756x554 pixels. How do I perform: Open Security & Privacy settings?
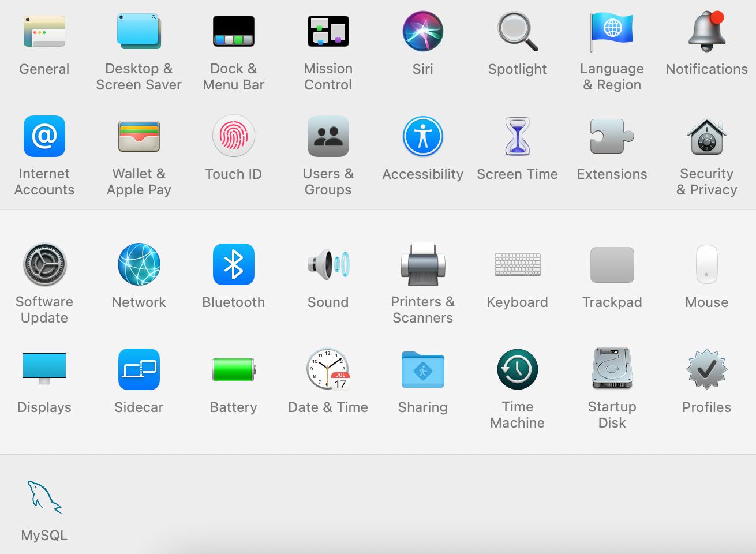point(707,137)
